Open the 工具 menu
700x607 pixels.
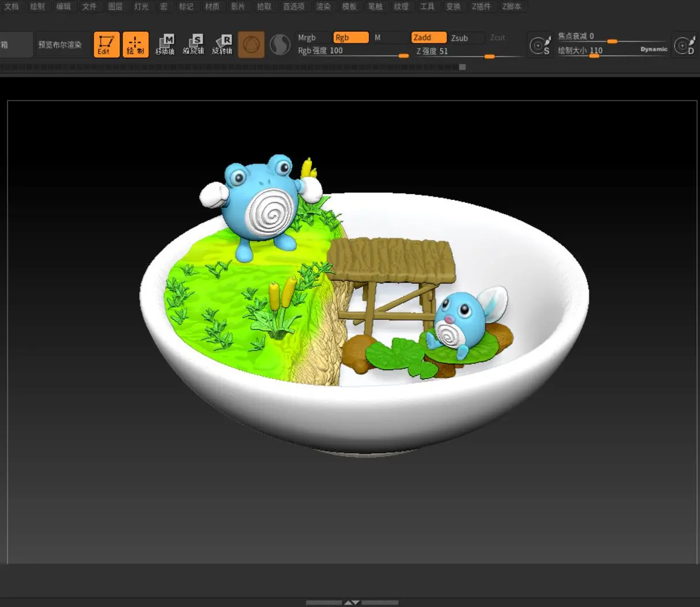[x=427, y=6]
